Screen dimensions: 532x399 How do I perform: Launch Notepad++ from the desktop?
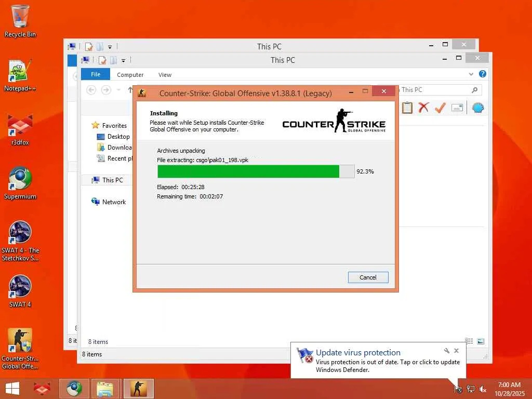(20, 75)
